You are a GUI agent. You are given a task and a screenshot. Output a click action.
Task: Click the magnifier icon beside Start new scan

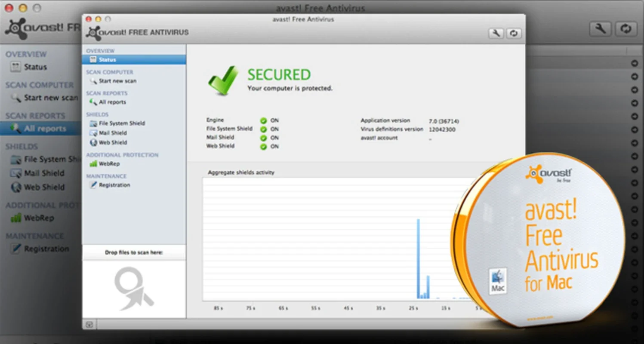pos(93,81)
